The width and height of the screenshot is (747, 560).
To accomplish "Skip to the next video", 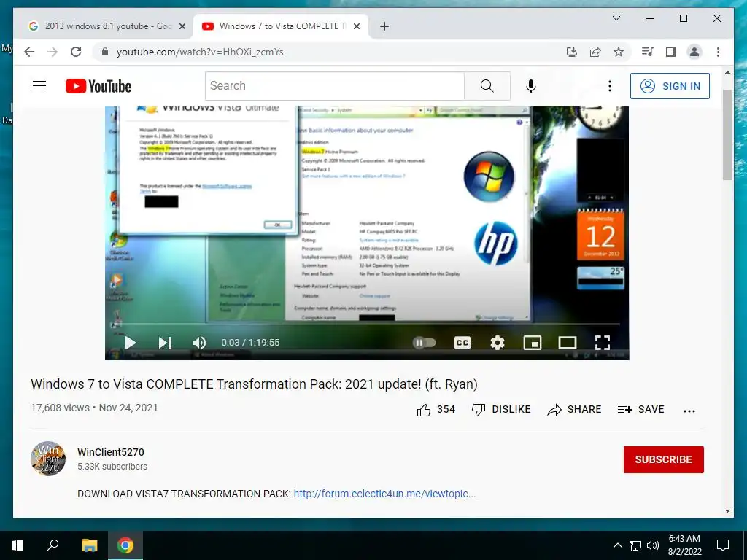I will coord(165,343).
